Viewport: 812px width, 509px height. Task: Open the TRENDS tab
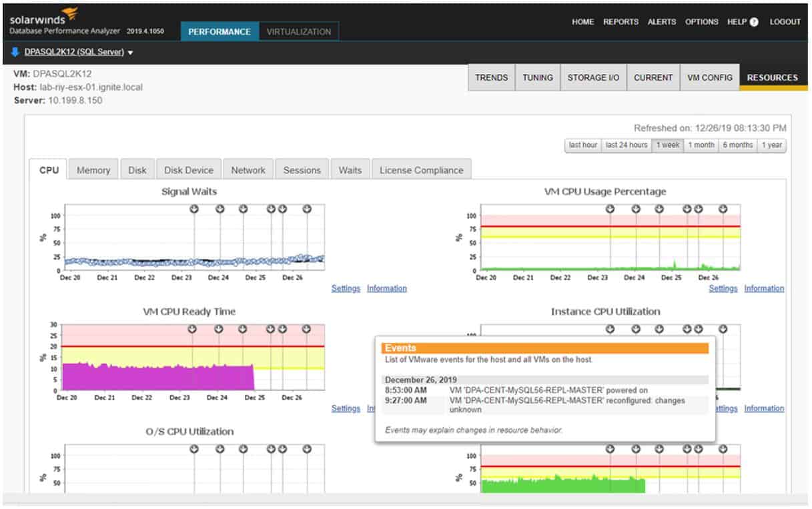[x=492, y=77]
